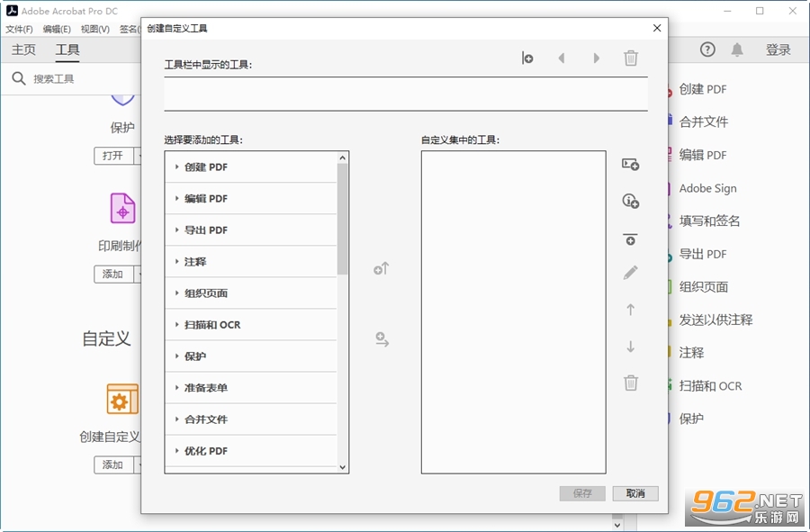Click the move down arrow beside custom set list
Viewport: 810px width, 532px height.
pos(630,346)
